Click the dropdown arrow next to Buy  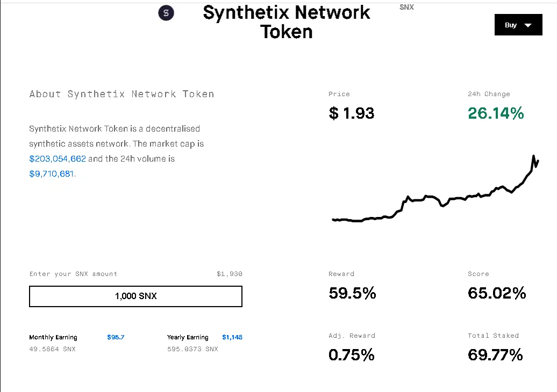pos(528,25)
